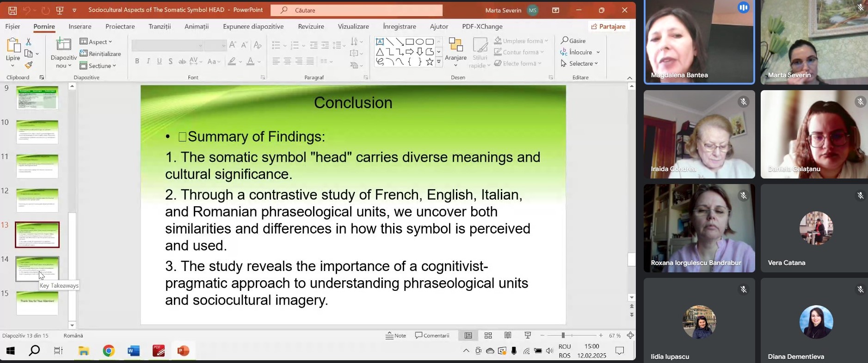Click the Aranjare arrange icon
This screenshot has height=363, width=868.
(456, 49)
